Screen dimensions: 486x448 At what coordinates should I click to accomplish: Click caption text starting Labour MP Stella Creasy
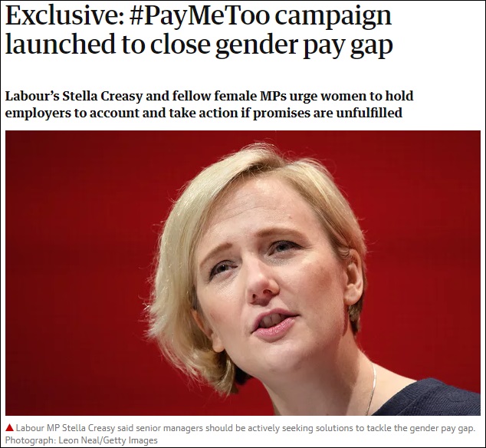[245, 428]
